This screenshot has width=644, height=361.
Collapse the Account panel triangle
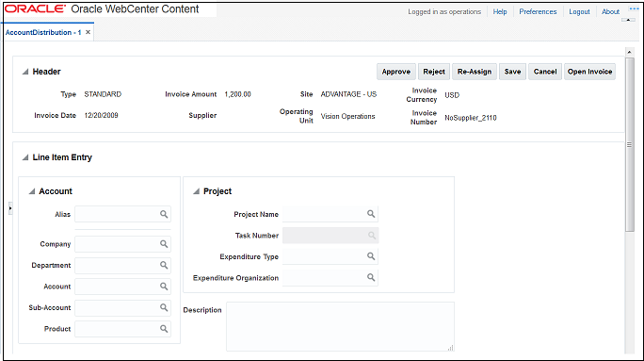point(32,191)
